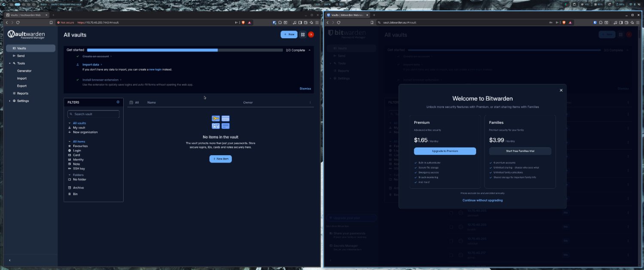Collapse the Get started panel chevron
The height and width of the screenshot is (270, 644).
coord(310,50)
